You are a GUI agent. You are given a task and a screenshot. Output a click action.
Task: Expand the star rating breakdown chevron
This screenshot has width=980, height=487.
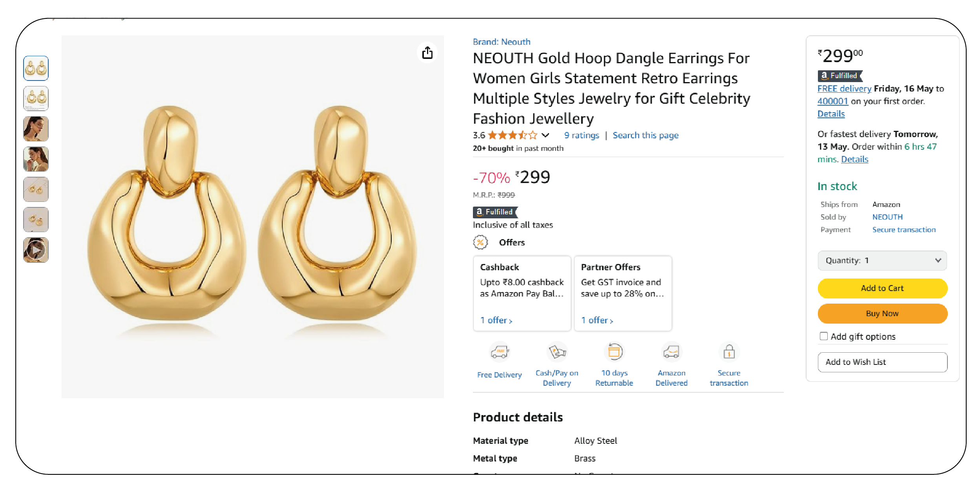545,135
